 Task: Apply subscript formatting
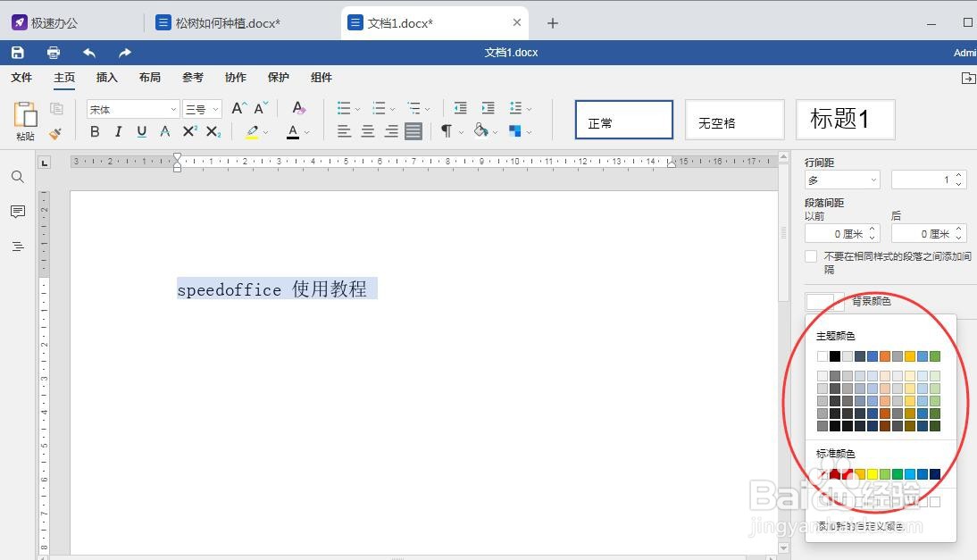tap(212, 131)
